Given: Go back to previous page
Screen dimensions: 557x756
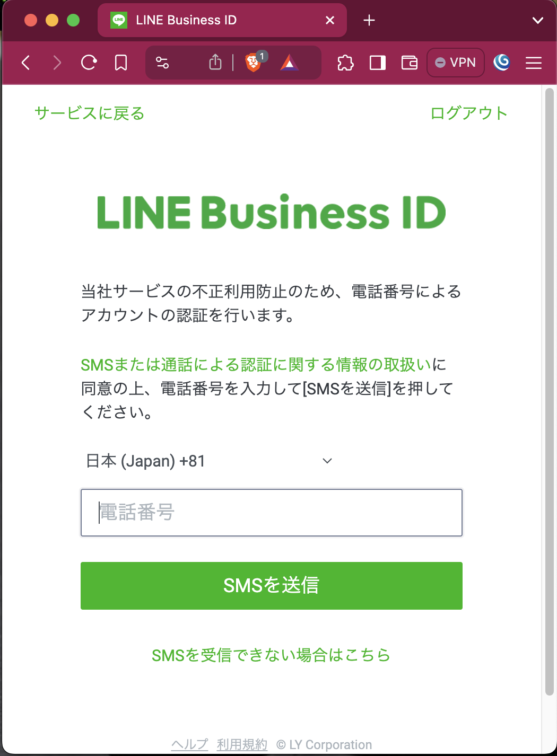Looking at the screenshot, I should click(x=25, y=63).
